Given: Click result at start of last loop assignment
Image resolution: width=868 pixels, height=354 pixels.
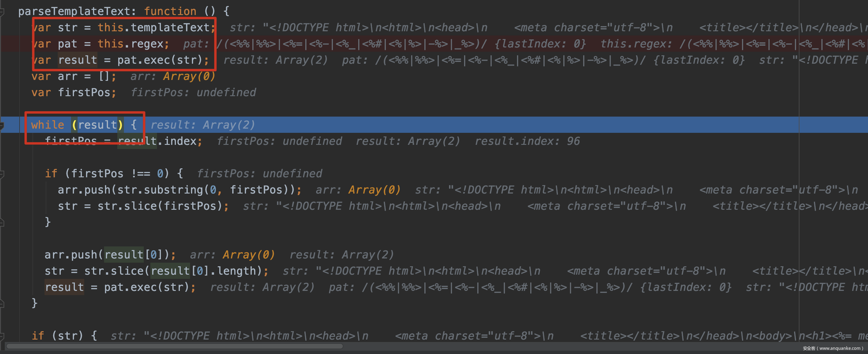Looking at the screenshot, I should 64,287.
